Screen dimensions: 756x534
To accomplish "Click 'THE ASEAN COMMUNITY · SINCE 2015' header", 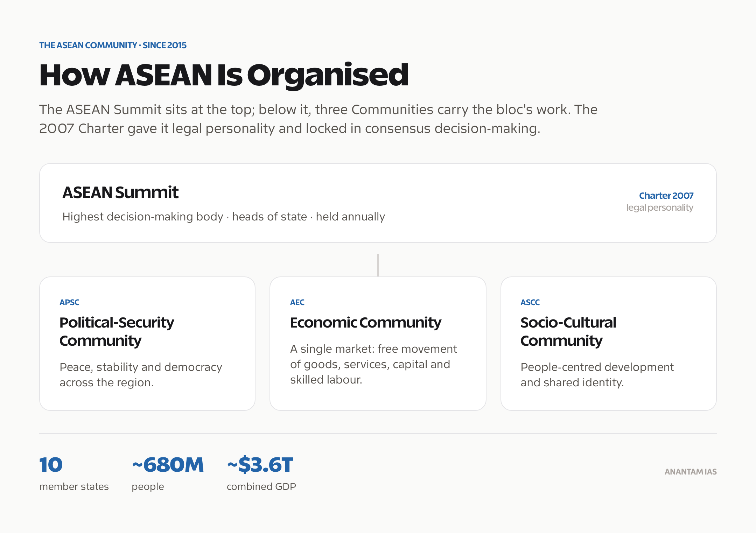I will click(x=113, y=45).
